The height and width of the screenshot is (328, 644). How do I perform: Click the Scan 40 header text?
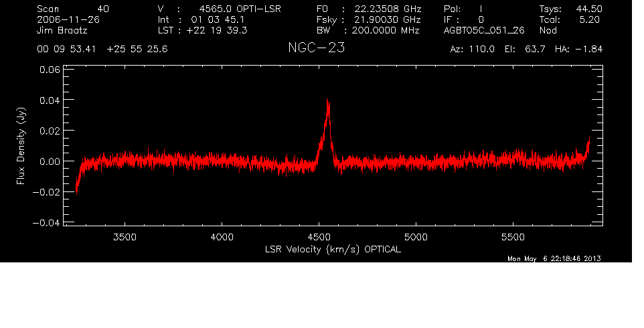click(x=74, y=9)
